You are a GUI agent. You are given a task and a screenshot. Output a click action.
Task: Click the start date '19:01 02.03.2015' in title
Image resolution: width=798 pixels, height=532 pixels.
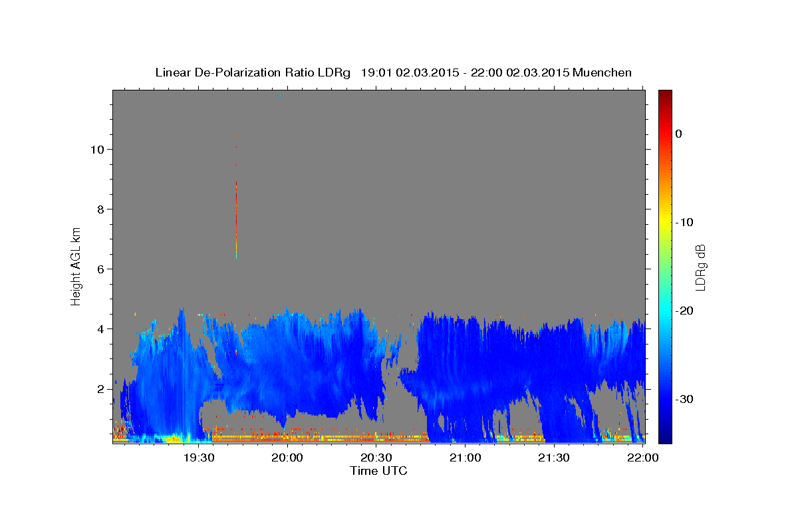(x=410, y=72)
